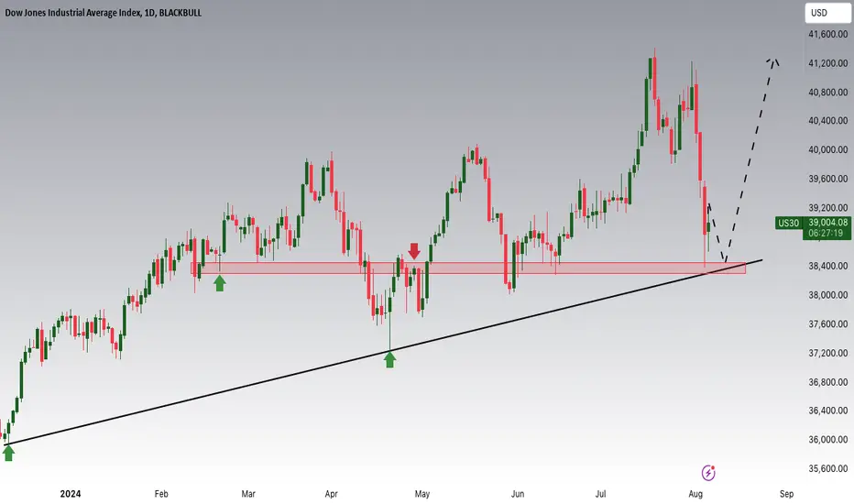The height and width of the screenshot is (504, 854).
Task: Click the Apr time axis label
Action: pyautogui.click(x=331, y=494)
